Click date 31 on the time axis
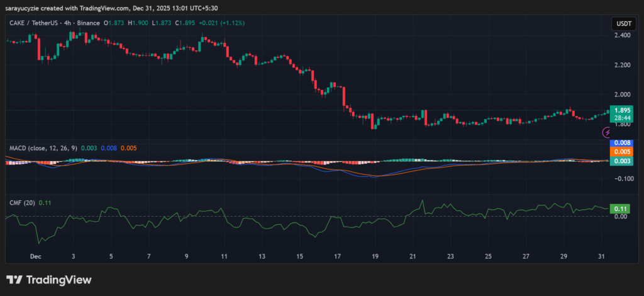This screenshot has width=644, height=296. click(x=601, y=257)
